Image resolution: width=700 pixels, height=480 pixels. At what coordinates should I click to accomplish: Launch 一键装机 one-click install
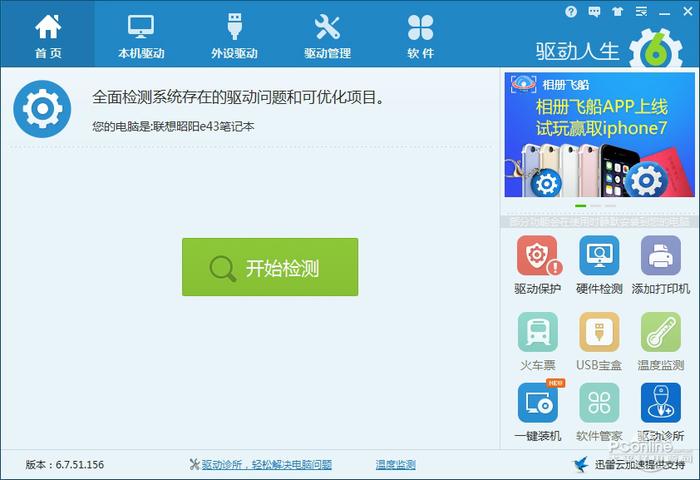click(538, 404)
